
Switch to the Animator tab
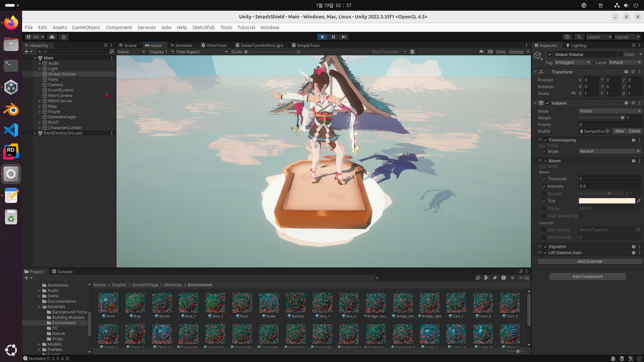click(x=181, y=45)
